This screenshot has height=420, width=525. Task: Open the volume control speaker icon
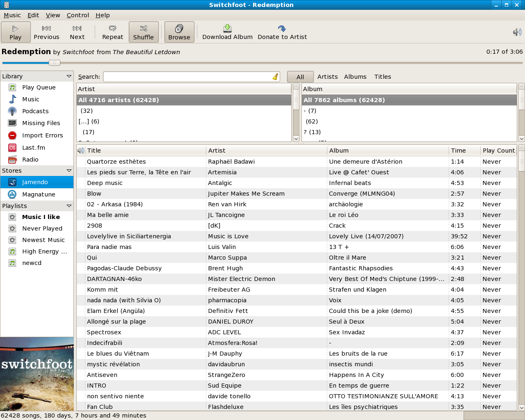517,32
